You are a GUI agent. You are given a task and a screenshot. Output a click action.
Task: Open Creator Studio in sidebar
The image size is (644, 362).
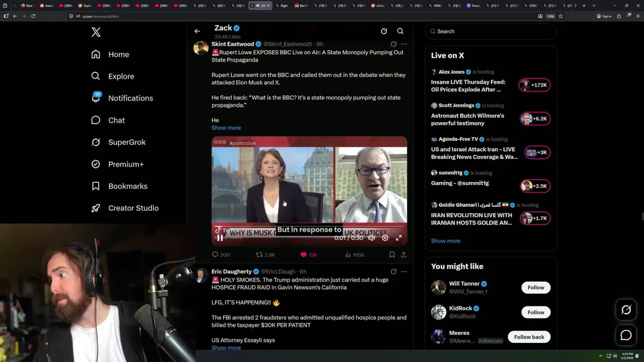(x=125, y=208)
